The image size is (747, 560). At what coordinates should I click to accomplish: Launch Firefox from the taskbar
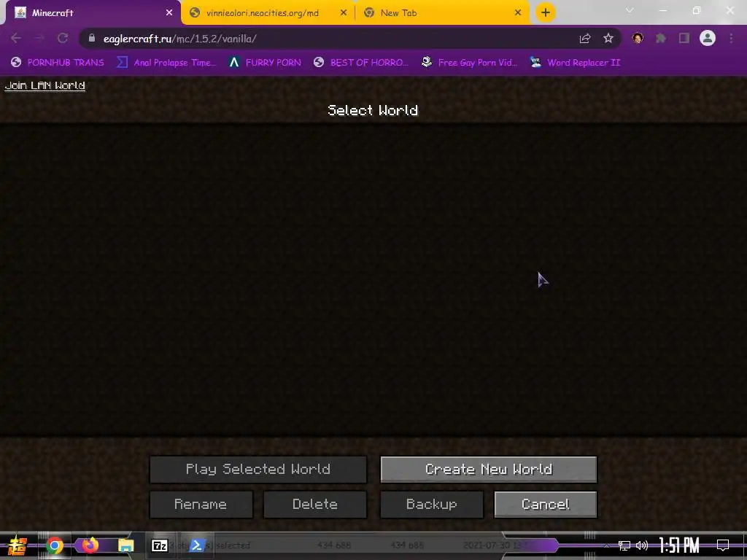[x=90, y=545]
